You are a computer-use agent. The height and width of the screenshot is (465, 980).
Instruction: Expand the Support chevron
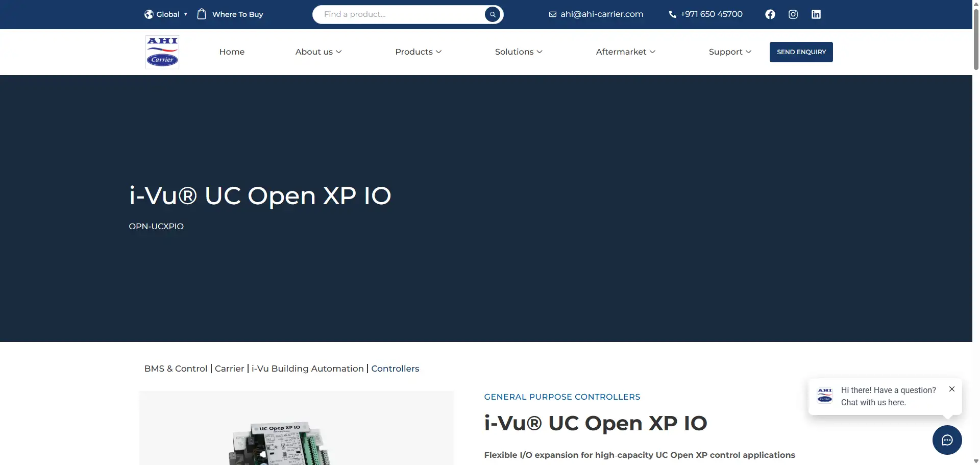[x=748, y=52]
